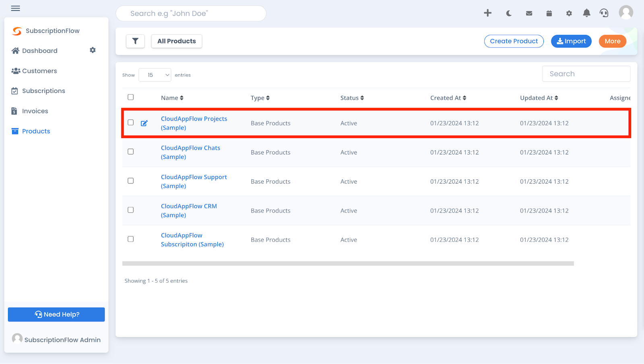Sort by Status column arrows

(362, 98)
